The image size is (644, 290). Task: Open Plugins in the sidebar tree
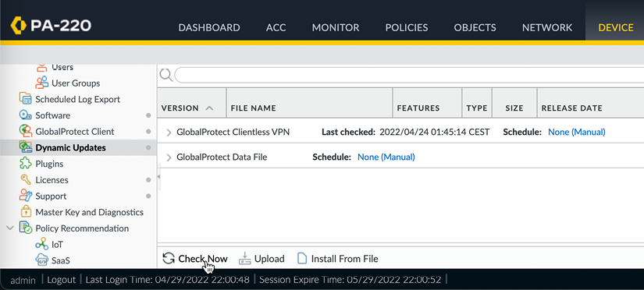(49, 164)
